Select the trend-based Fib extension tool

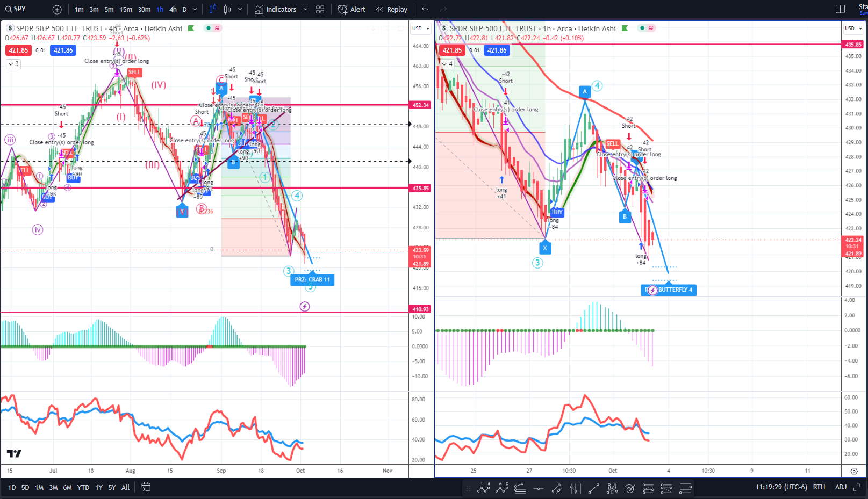click(685, 488)
